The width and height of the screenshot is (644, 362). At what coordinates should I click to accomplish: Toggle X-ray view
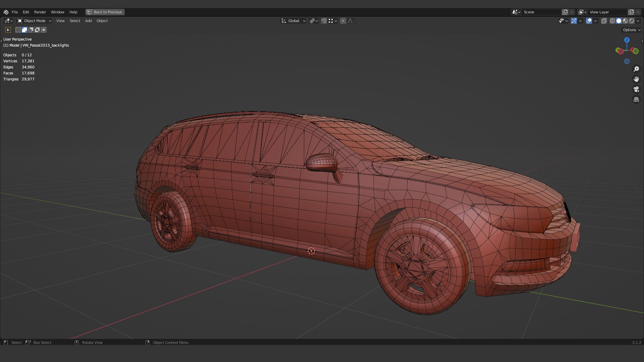(x=604, y=21)
